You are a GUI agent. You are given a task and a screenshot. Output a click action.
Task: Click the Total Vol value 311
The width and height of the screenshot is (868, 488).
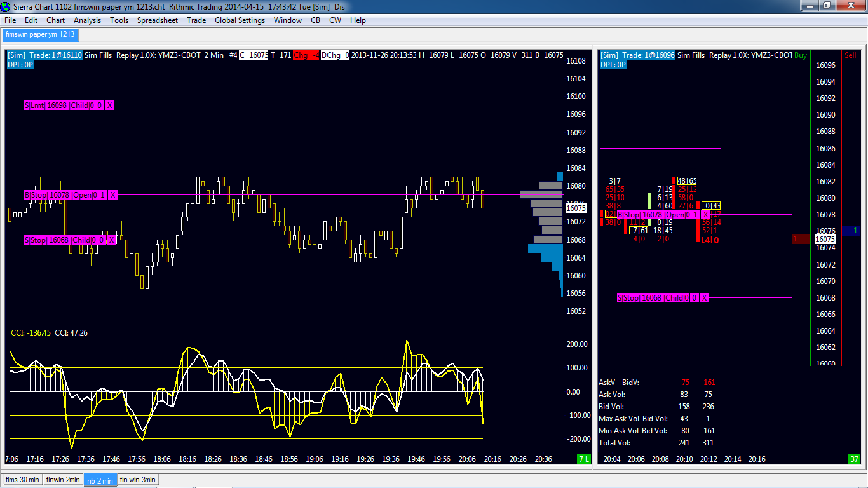707,443
